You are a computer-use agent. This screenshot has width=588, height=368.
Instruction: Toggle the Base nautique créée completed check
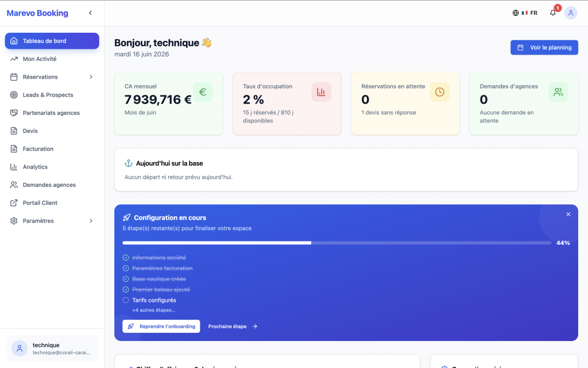click(126, 279)
